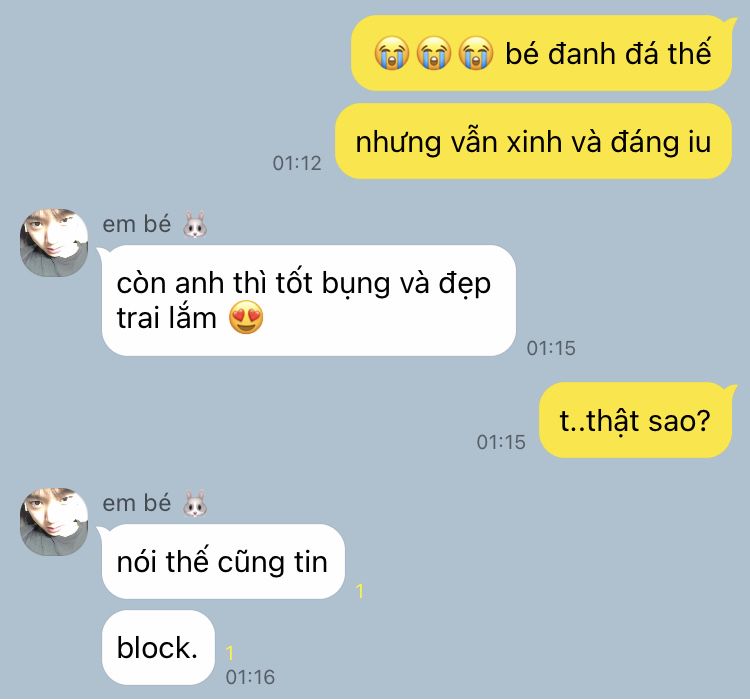Select 'nhưng vẫn xinh và đáng iu' bubble
The width and height of the screenshot is (750, 699).
(533, 142)
